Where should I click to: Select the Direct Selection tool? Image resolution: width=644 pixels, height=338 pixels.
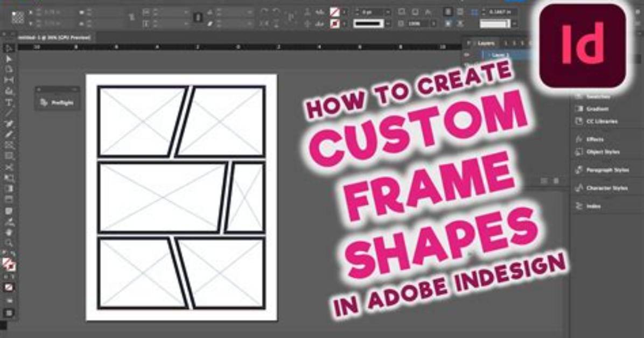click(x=9, y=59)
